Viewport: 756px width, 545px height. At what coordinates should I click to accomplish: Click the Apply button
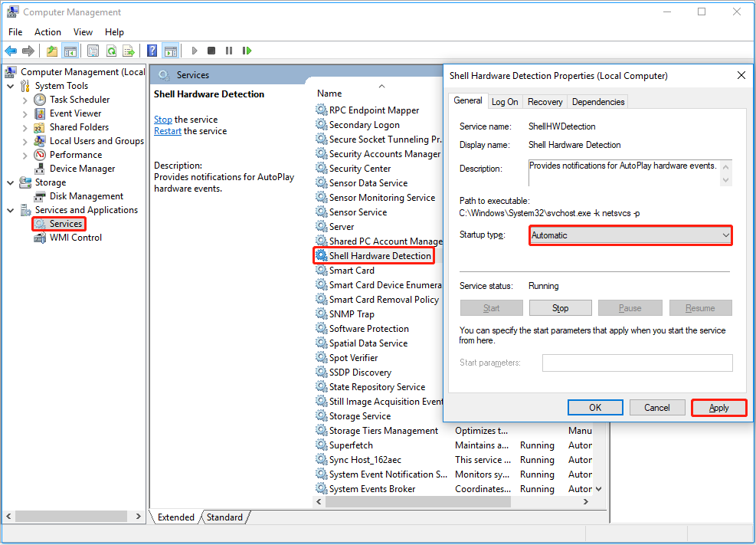click(718, 407)
